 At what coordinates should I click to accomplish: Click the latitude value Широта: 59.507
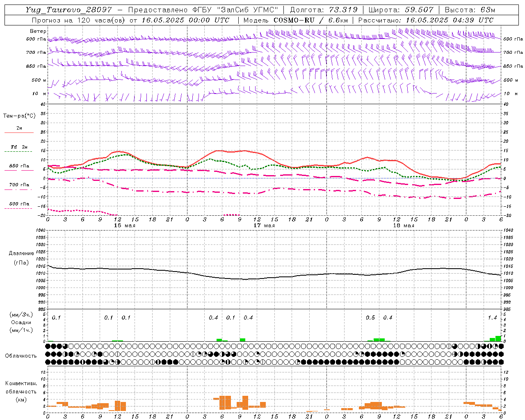coord(401,10)
